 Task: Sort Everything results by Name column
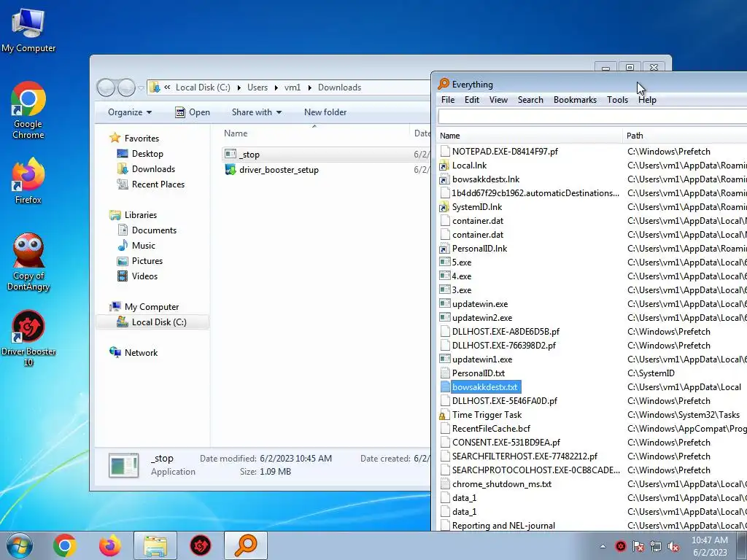click(x=530, y=136)
